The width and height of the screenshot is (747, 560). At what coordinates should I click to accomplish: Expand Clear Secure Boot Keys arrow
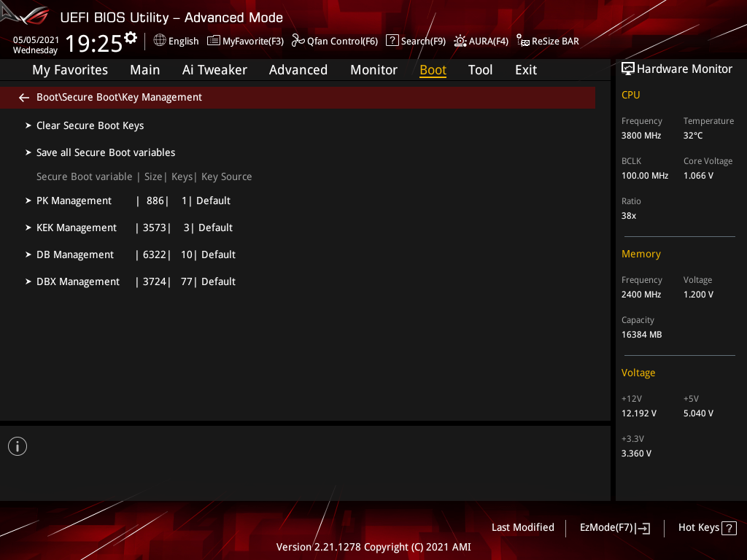click(x=28, y=125)
